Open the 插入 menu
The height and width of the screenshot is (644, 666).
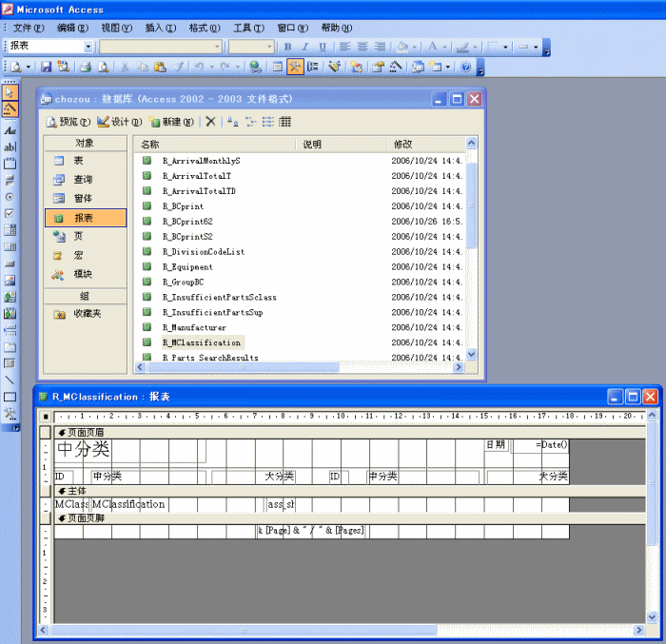161,28
